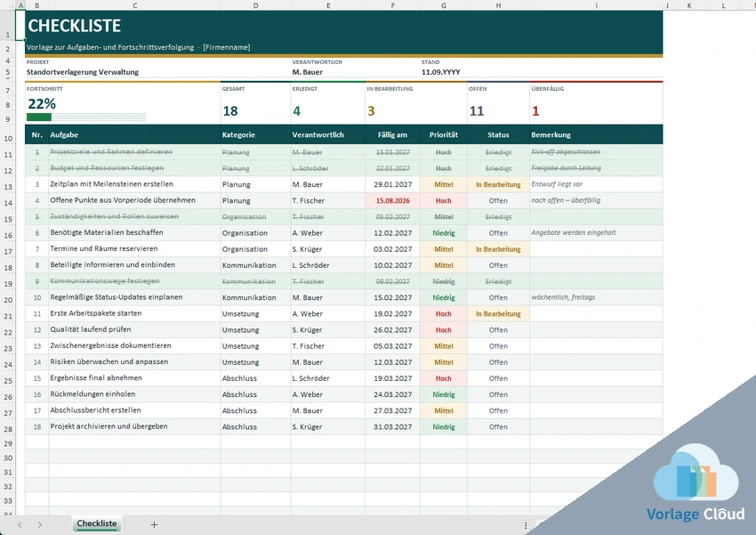Open the vertical dots menu in sheet bar
This screenshot has width=756, height=535.
[x=526, y=525]
